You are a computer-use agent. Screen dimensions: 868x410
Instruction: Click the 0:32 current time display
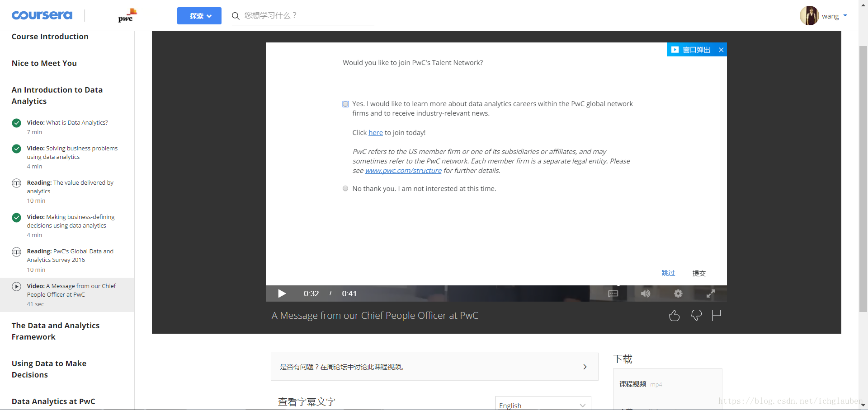[x=311, y=294]
